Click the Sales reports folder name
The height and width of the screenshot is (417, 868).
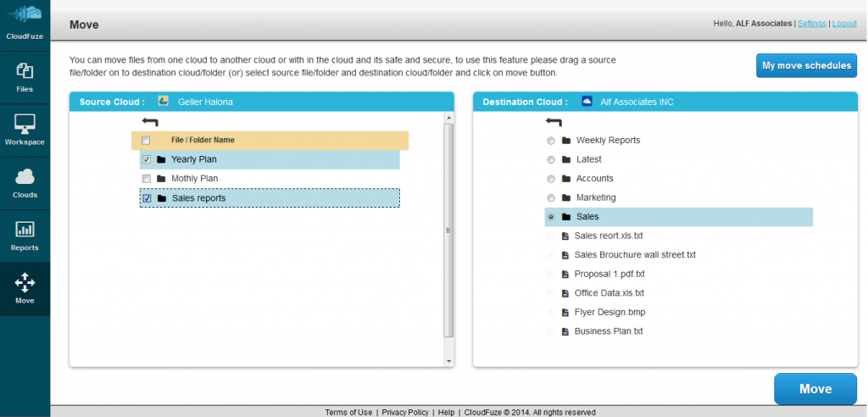[198, 198]
